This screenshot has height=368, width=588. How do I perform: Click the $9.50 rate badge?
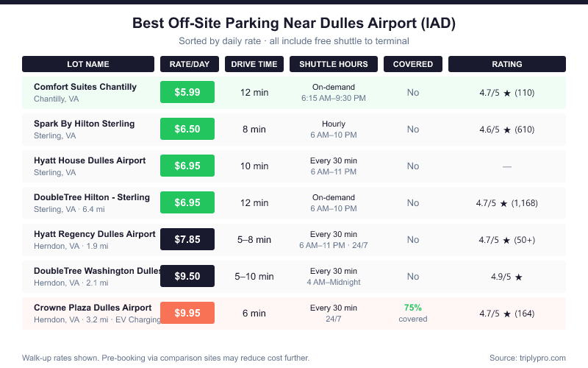click(x=187, y=277)
